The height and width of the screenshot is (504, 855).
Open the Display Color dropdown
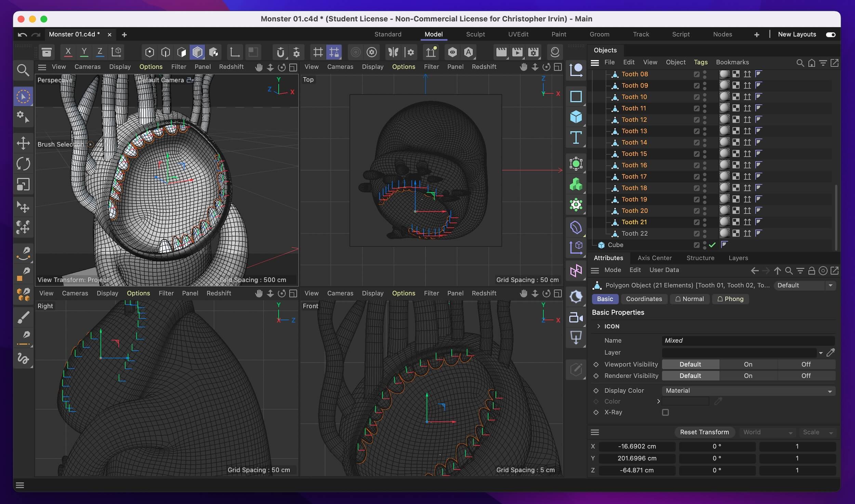point(748,390)
